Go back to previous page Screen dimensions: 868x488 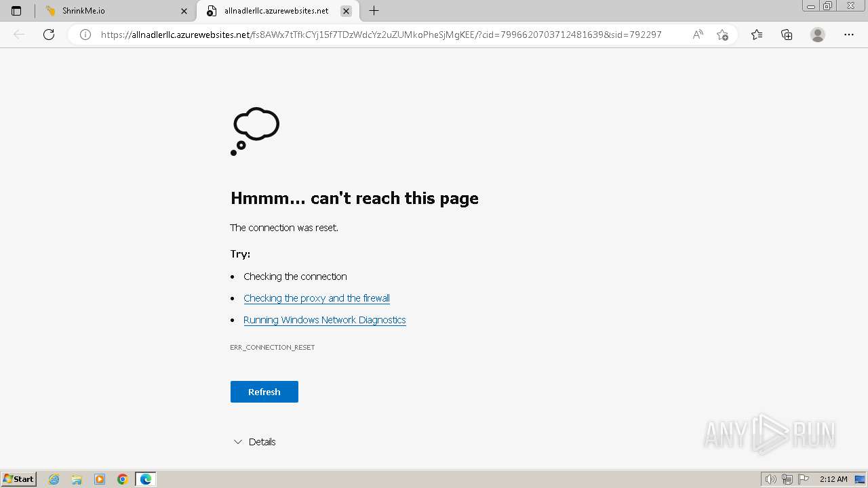coord(19,35)
